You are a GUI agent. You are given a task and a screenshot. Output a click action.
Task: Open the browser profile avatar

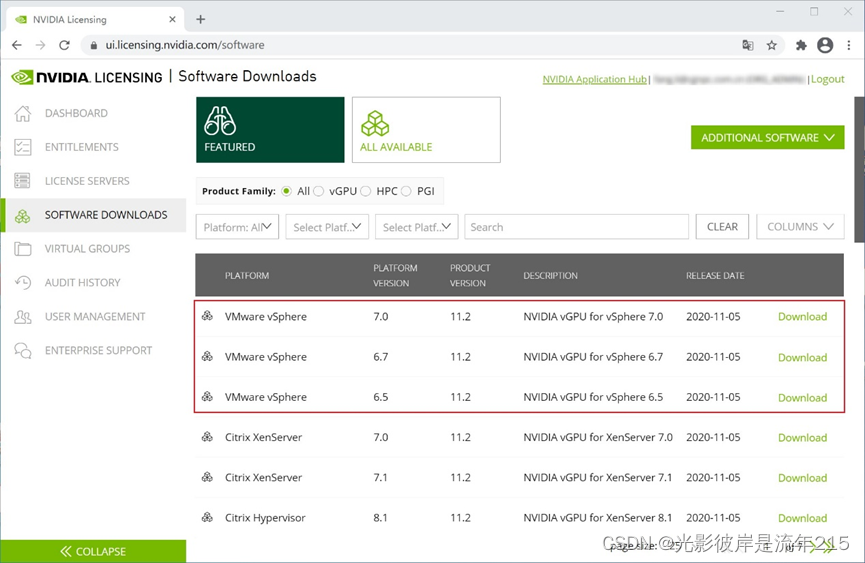point(825,45)
